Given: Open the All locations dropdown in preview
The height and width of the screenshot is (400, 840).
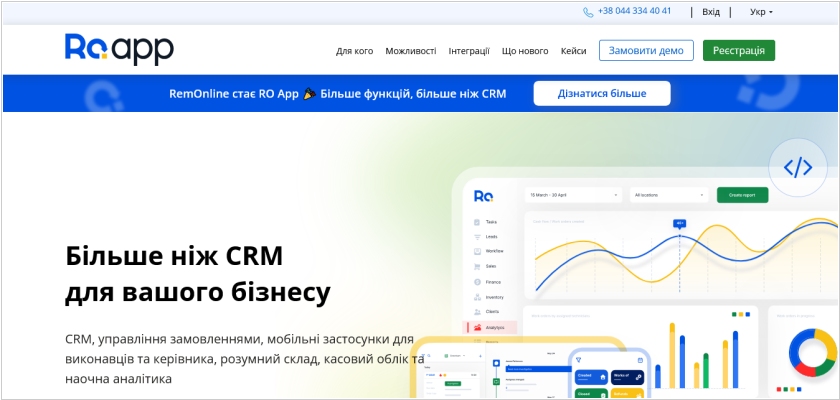Looking at the screenshot, I should [669, 195].
